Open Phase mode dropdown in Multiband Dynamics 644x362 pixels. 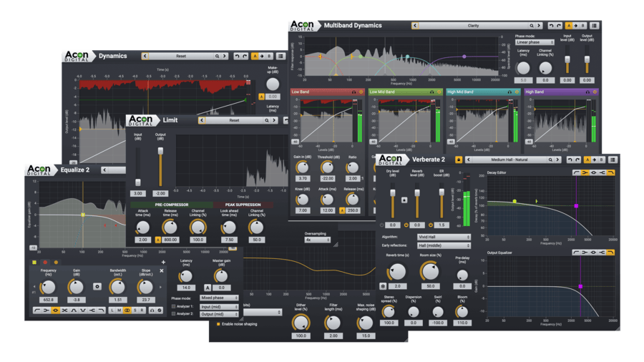(535, 42)
